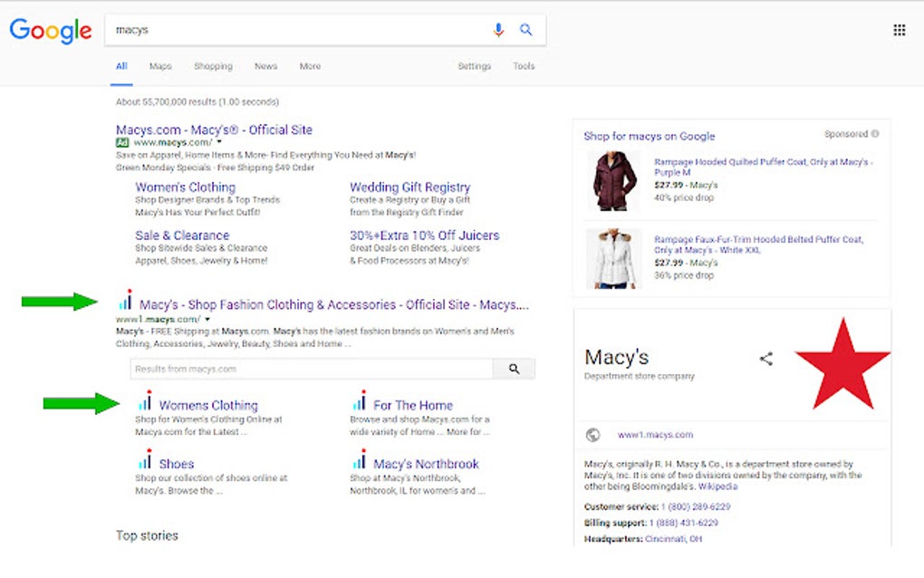
Task: Open Rampage Faux-Fur-Trim Hooded Belted Puffer Coat listing
Action: tap(758, 245)
